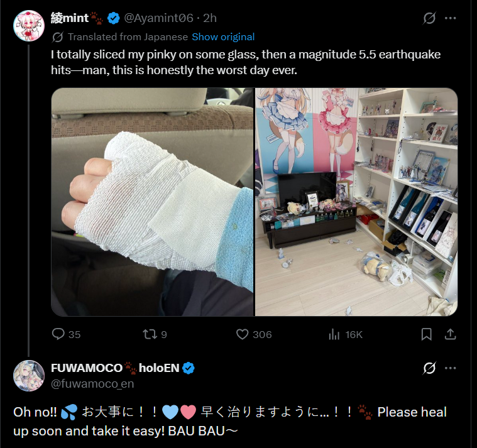This screenshot has width=477, height=448.
Task: Click the translation icon beside 'Translated from Japanese'
Action: click(57, 37)
